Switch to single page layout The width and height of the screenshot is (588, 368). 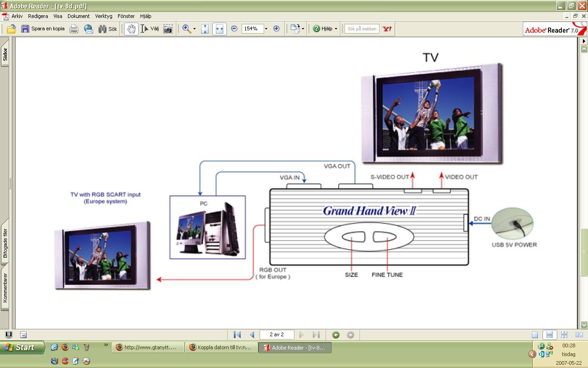click(535, 335)
